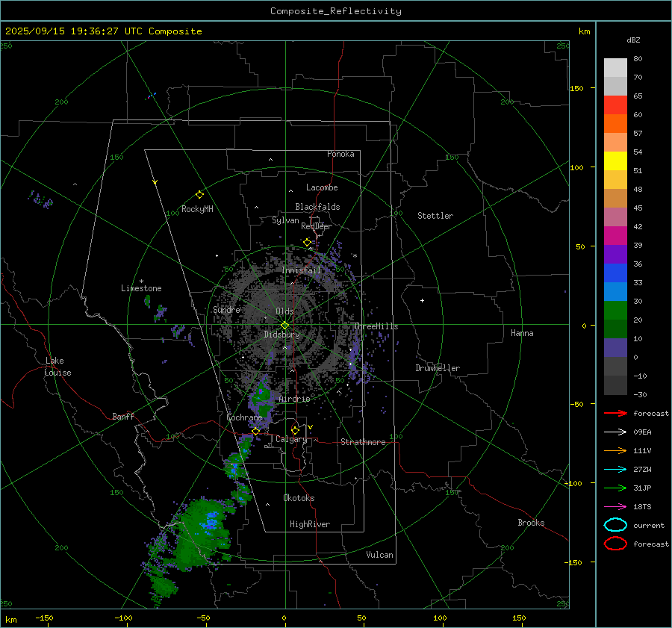Select the yellow 51-54 dBZ color swatch
Image resolution: width=672 pixels, height=628 pixels.
(x=615, y=161)
